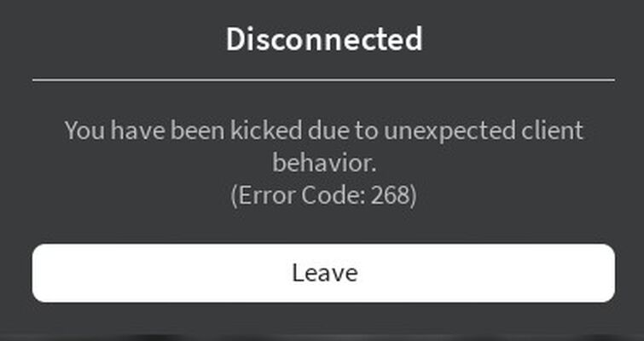Click the word "been" in the message
Viewport: 644px width, 341px height.
pos(197,130)
